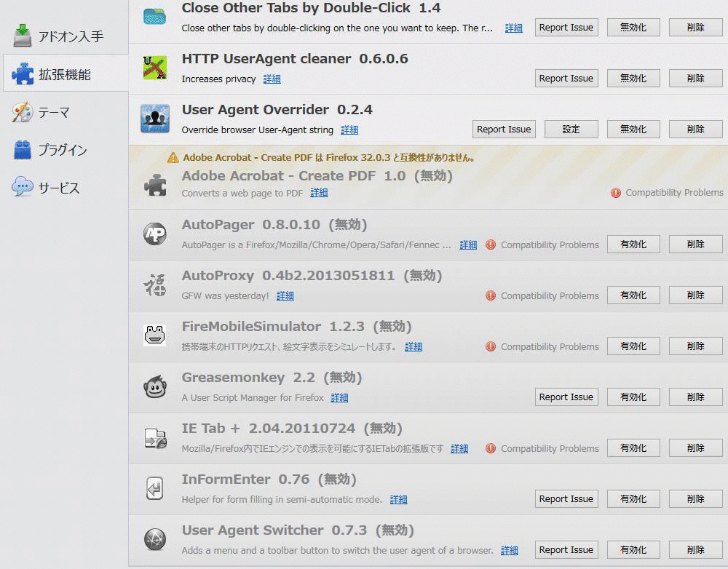Switch to the テーマ themes tab
This screenshot has height=569, width=728.
(53, 112)
